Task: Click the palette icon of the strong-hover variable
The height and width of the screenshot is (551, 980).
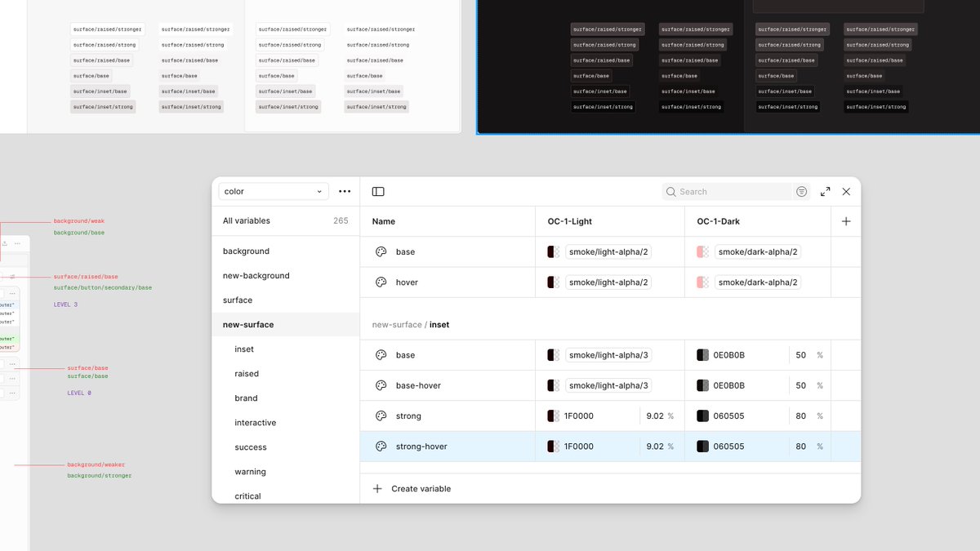Action: (381, 447)
